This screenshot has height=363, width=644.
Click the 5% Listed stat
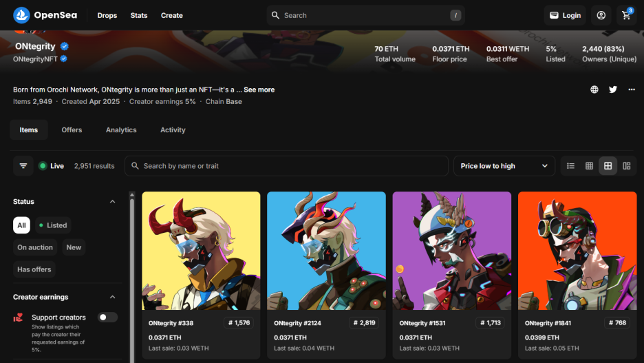(x=555, y=54)
